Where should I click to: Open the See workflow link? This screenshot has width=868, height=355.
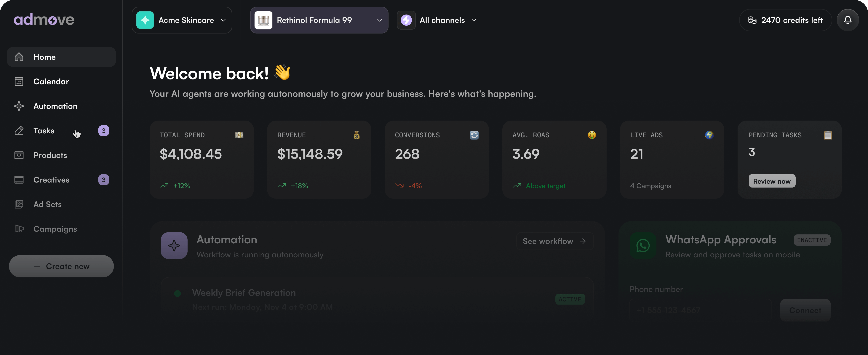[554, 241]
